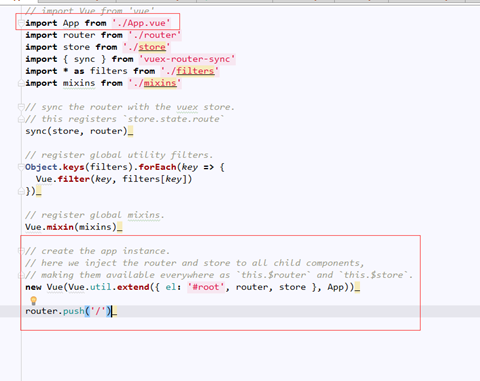
Task: Place cursor on './App.vue' import path
Action: (141, 23)
